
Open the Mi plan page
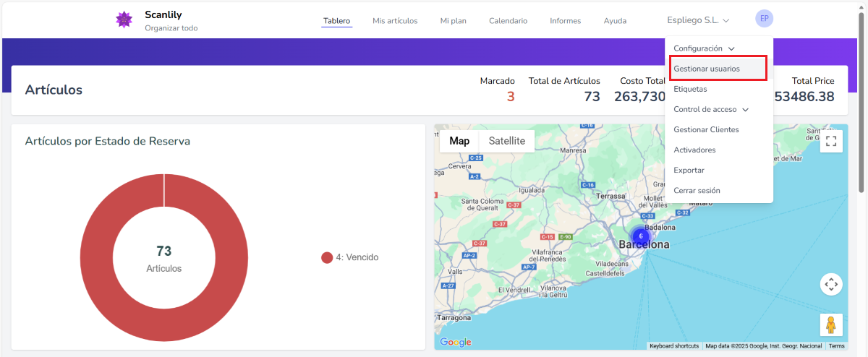(x=454, y=21)
